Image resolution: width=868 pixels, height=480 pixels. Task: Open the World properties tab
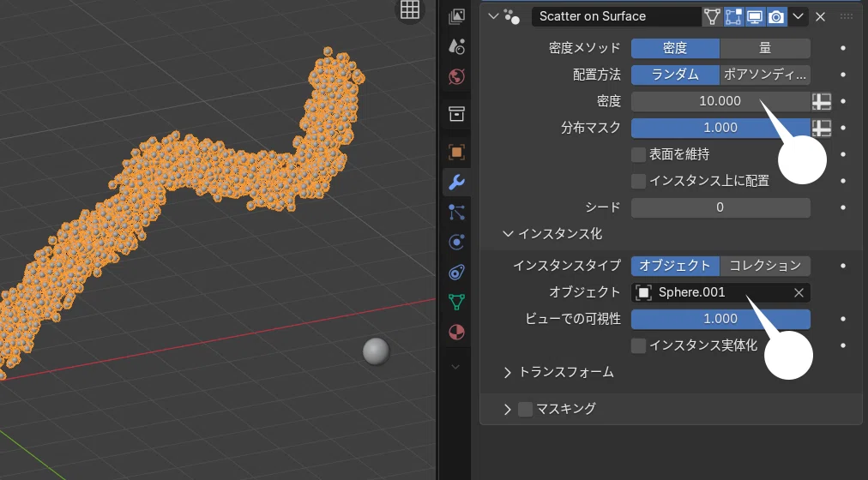[456, 77]
